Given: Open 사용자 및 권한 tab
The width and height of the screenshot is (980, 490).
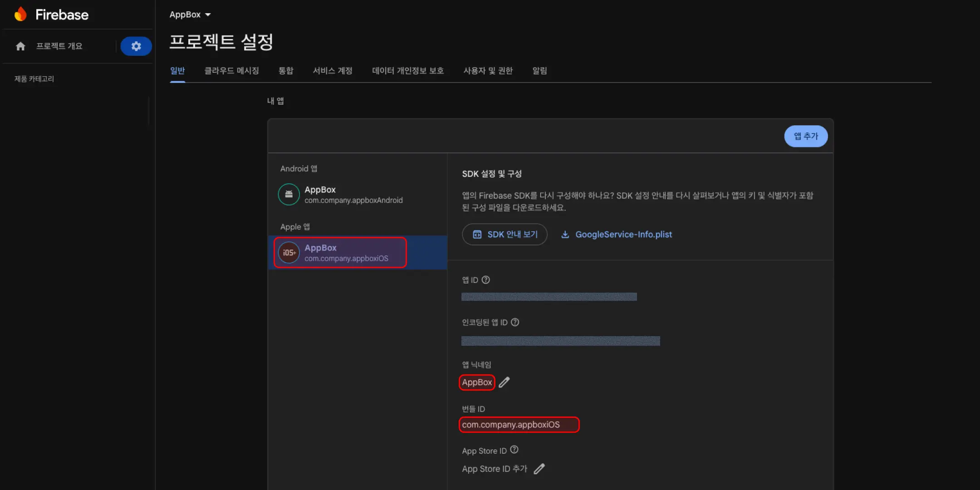Looking at the screenshot, I should click(488, 71).
